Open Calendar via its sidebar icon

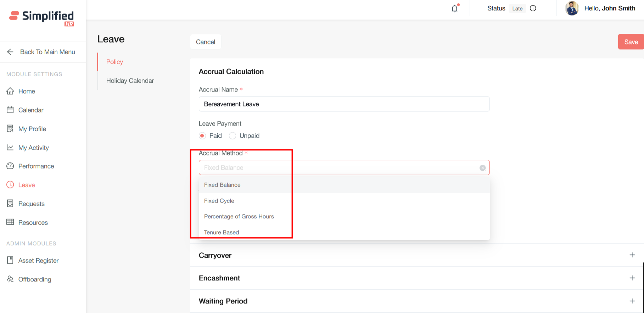click(x=10, y=110)
